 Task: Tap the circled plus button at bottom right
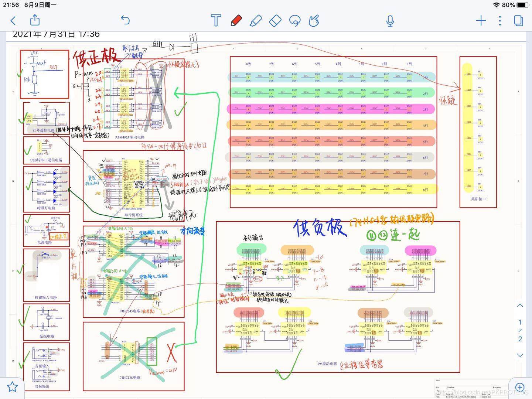click(x=519, y=387)
